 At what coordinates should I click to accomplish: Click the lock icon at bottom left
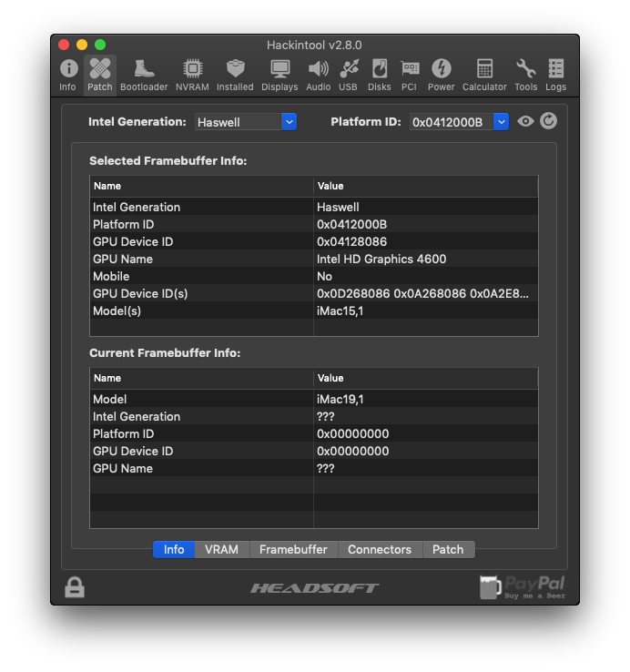(x=75, y=587)
